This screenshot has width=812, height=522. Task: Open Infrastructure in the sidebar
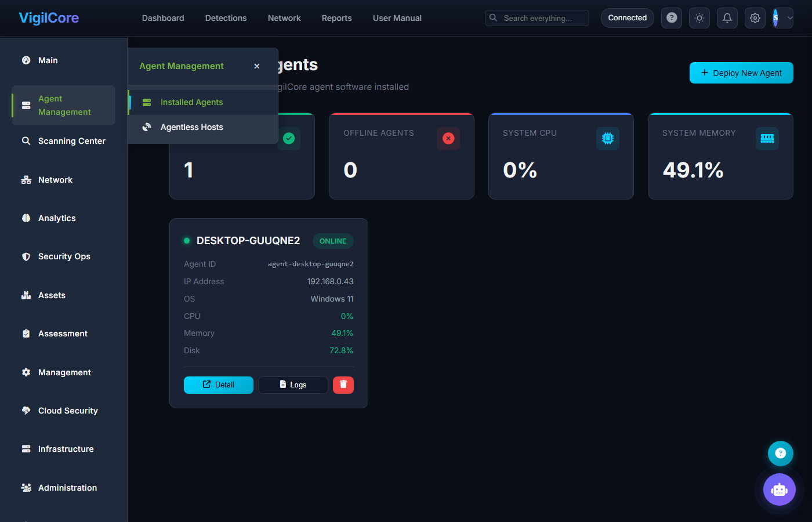(63, 449)
